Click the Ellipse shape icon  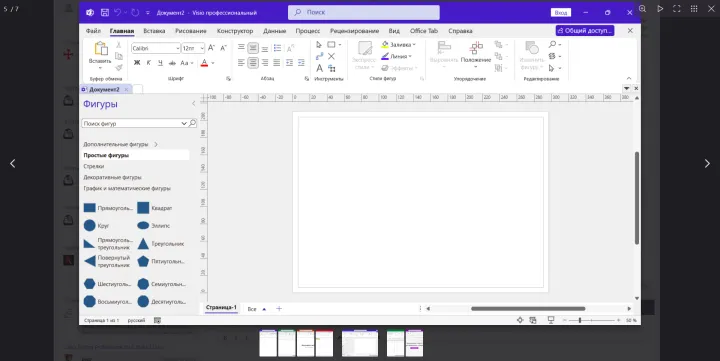click(143, 226)
